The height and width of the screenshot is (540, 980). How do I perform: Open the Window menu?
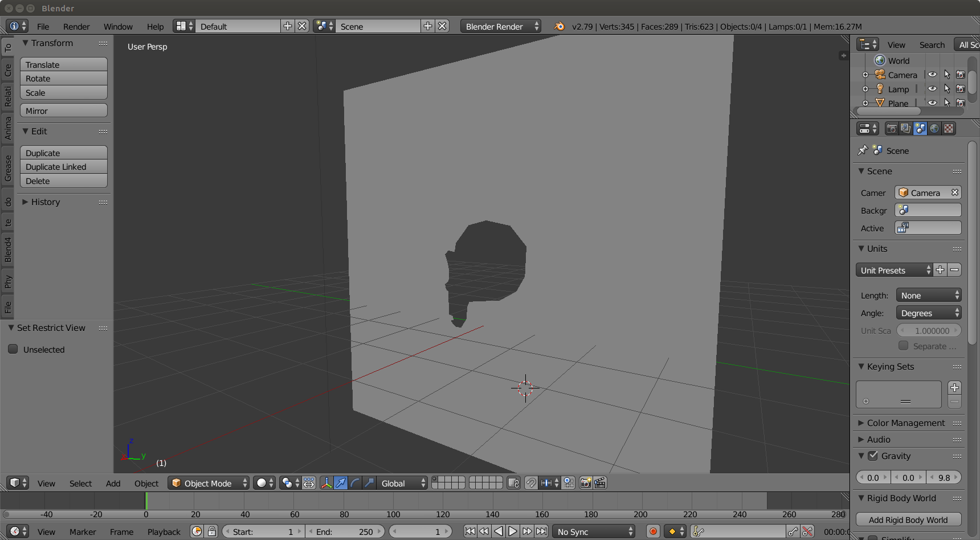[118, 26]
